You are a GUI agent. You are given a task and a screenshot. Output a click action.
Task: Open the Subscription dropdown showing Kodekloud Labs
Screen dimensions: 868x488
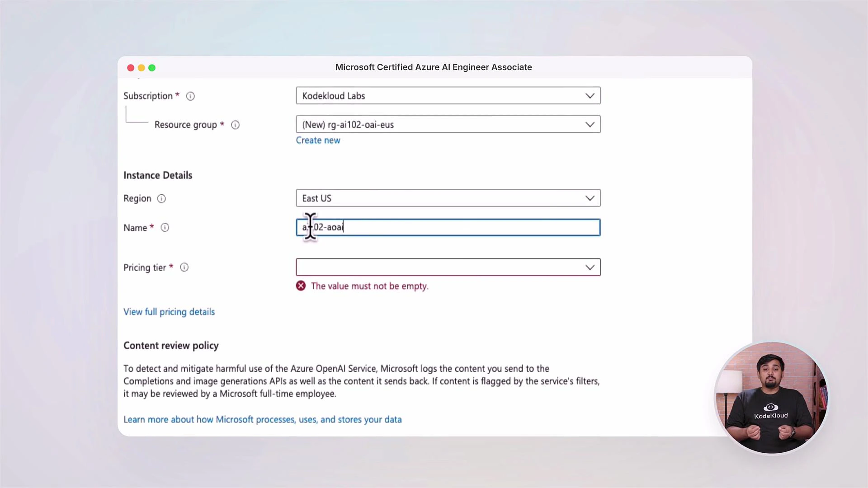[448, 95]
